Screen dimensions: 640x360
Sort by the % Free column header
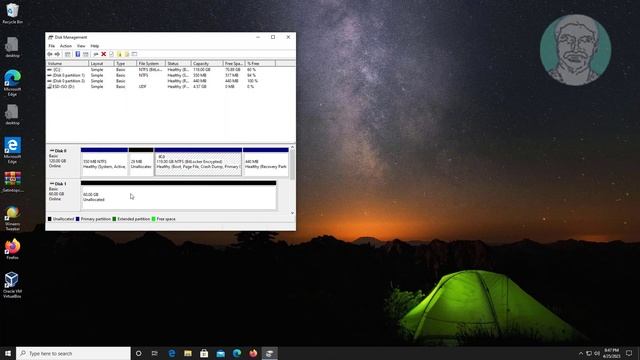point(260,64)
